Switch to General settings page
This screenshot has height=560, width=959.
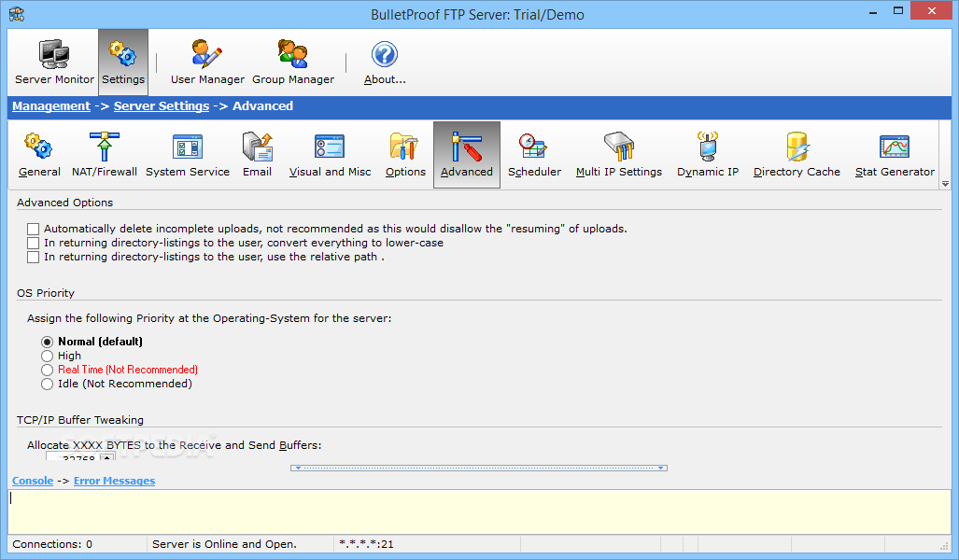click(39, 155)
